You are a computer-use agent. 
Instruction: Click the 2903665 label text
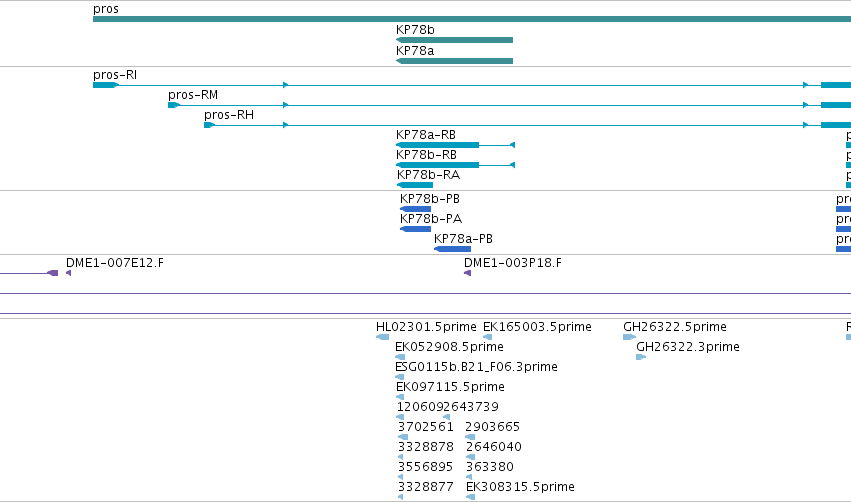click(493, 427)
